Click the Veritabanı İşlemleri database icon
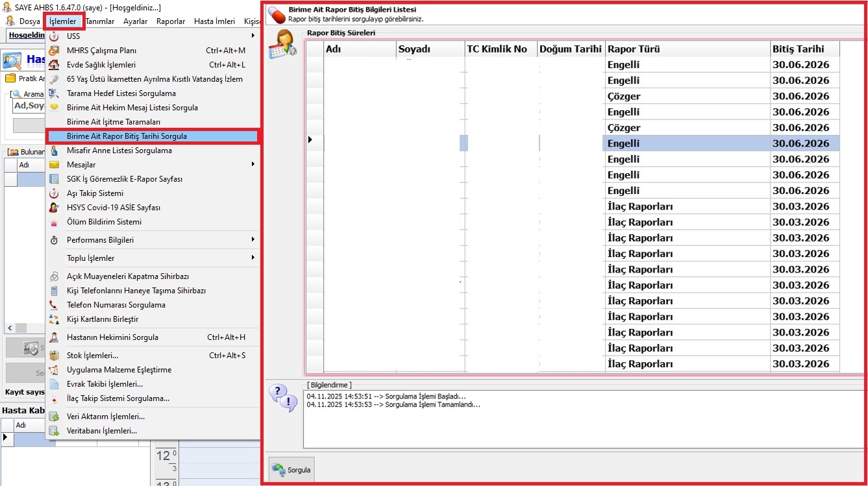This screenshot has width=868, height=486. click(x=54, y=431)
